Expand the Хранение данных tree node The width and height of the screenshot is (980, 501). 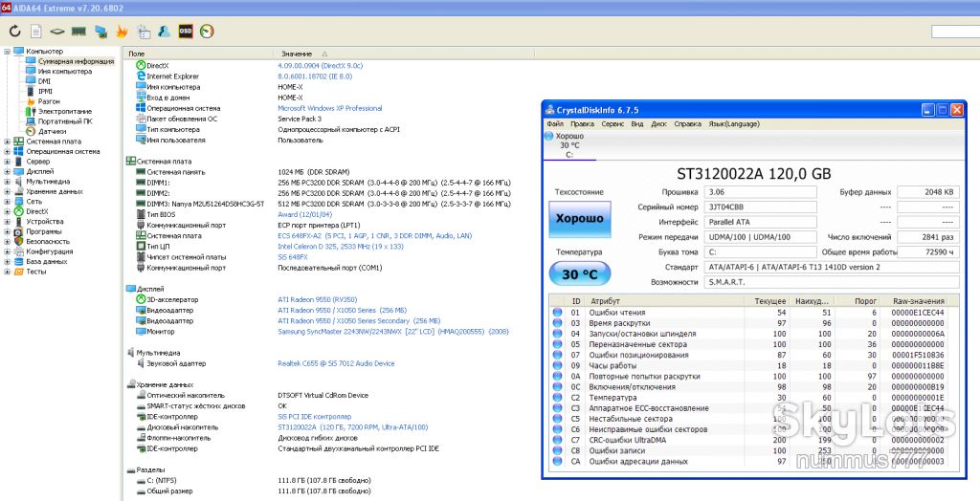[x=7, y=191]
